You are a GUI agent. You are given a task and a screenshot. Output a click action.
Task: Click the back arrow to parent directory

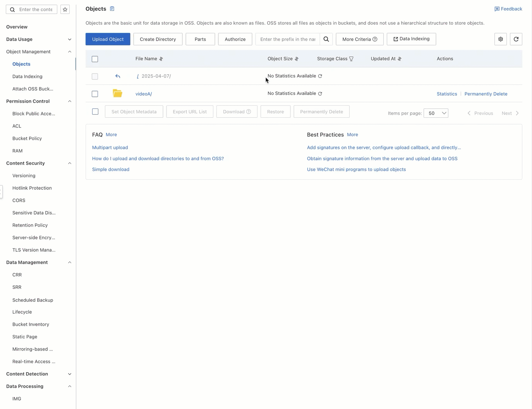(118, 76)
